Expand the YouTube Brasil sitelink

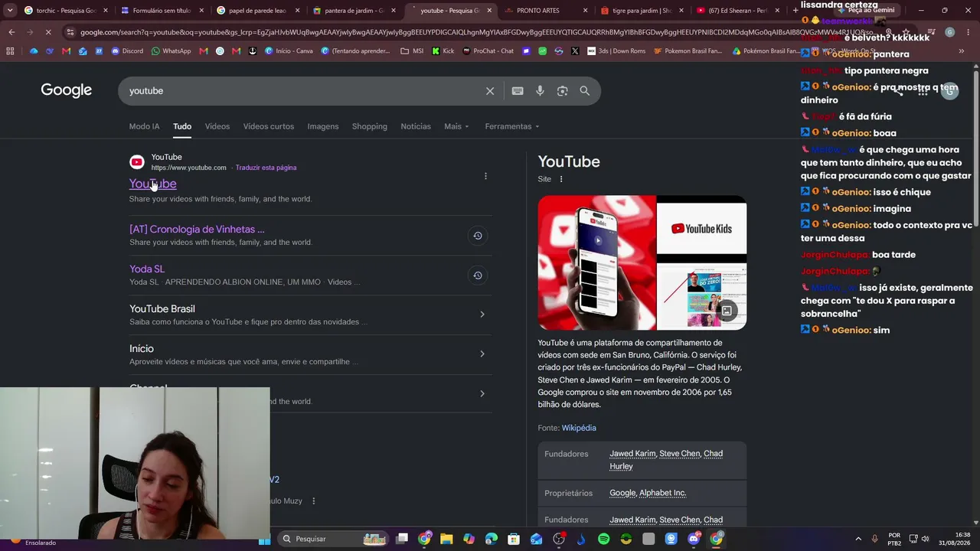[482, 315]
